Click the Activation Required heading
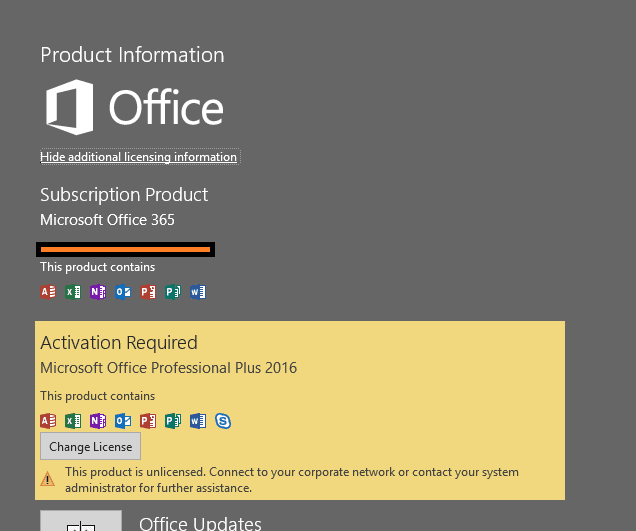 click(119, 343)
